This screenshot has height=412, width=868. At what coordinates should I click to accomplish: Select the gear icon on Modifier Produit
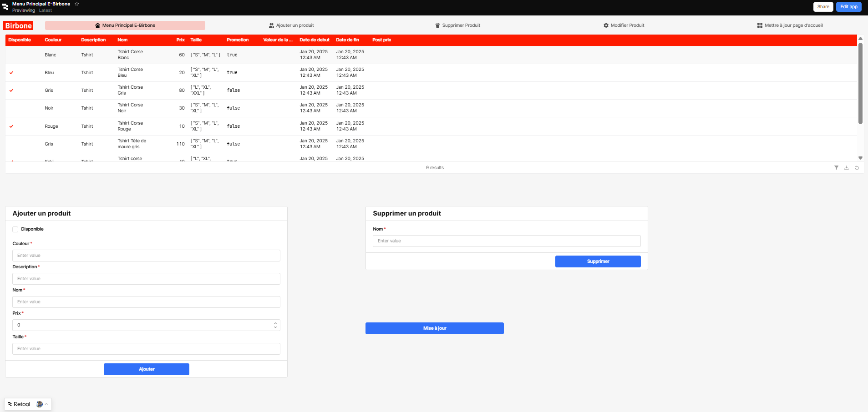[x=605, y=25]
